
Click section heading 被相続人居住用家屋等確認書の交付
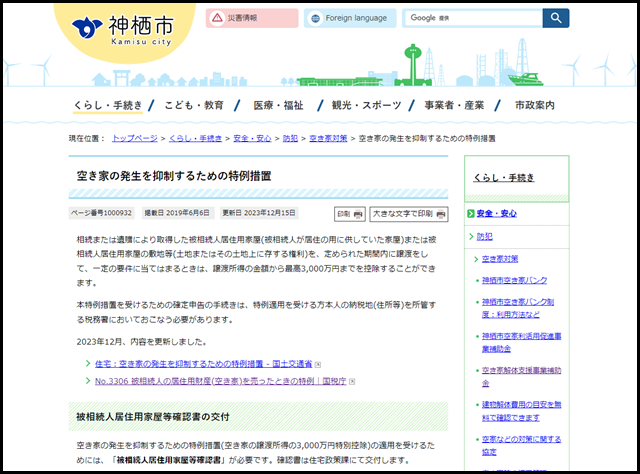[153, 417]
